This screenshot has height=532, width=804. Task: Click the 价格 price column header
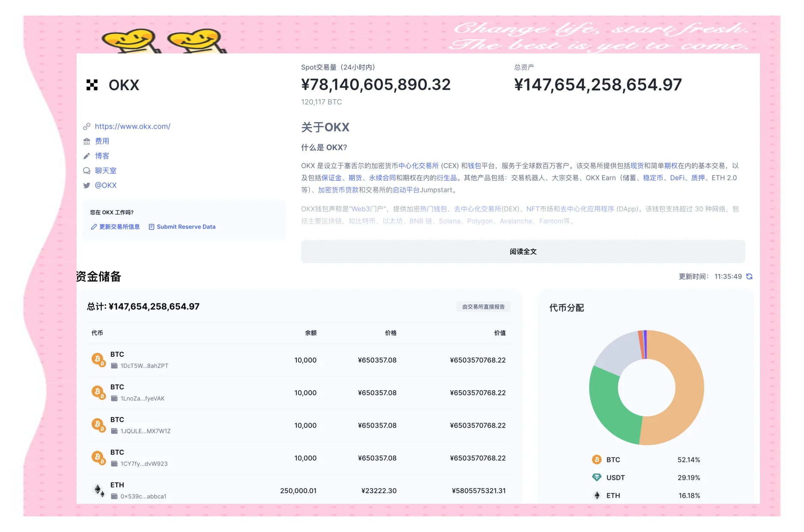(391, 333)
